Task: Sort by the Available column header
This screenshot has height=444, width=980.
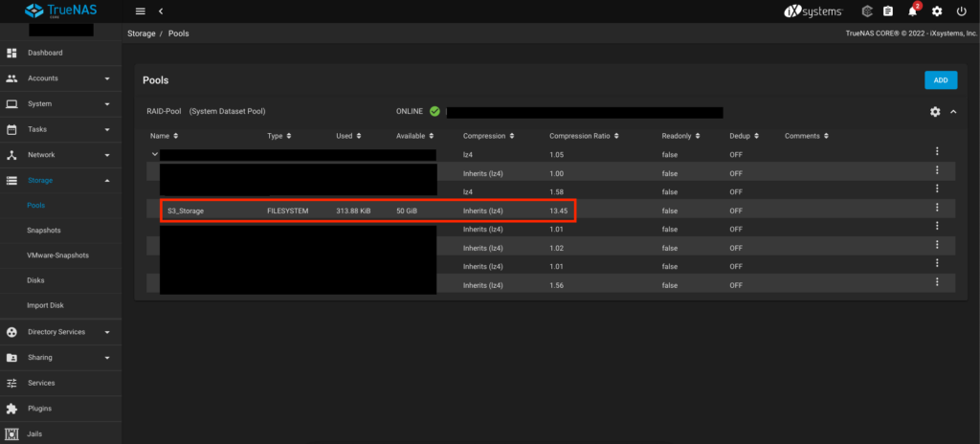Action: [415, 136]
